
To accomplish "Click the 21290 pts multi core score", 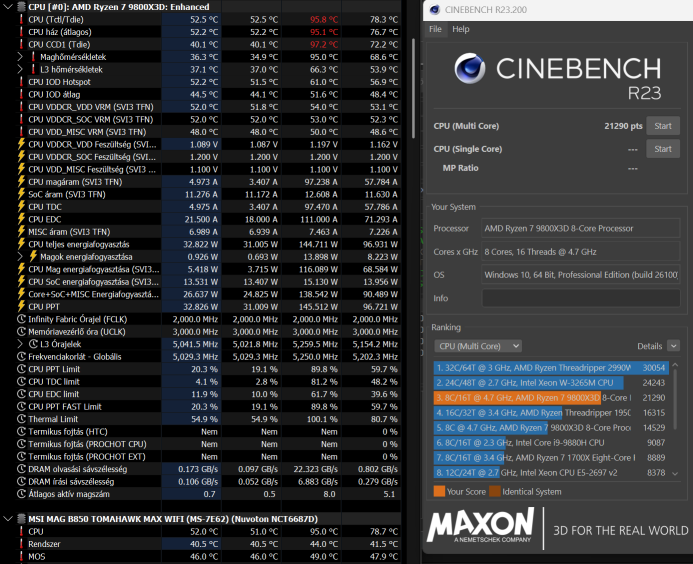I will [623, 126].
